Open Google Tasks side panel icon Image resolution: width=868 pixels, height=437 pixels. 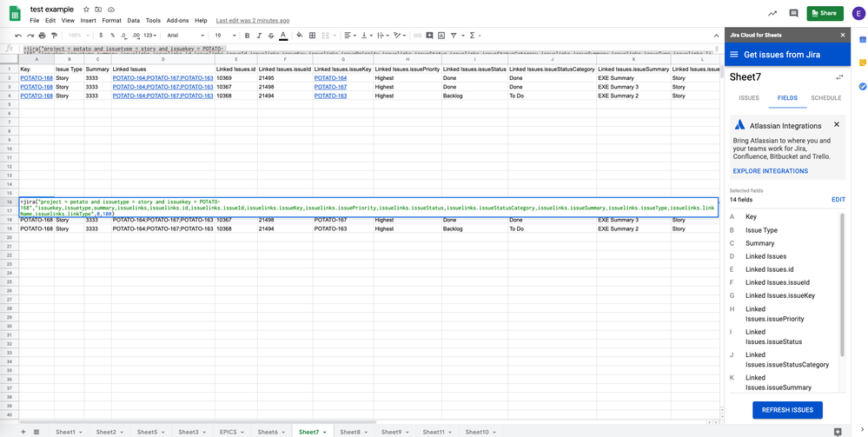pyautogui.click(x=863, y=86)
